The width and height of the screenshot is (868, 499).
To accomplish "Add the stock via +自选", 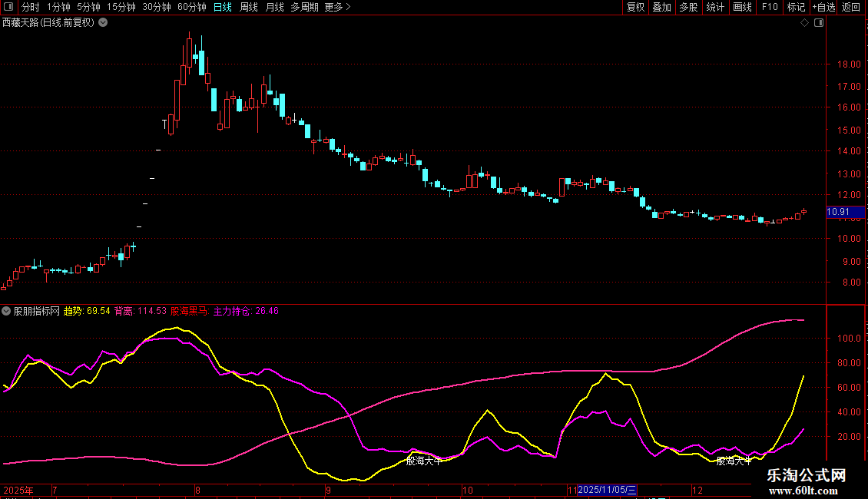I will point(823,8).
